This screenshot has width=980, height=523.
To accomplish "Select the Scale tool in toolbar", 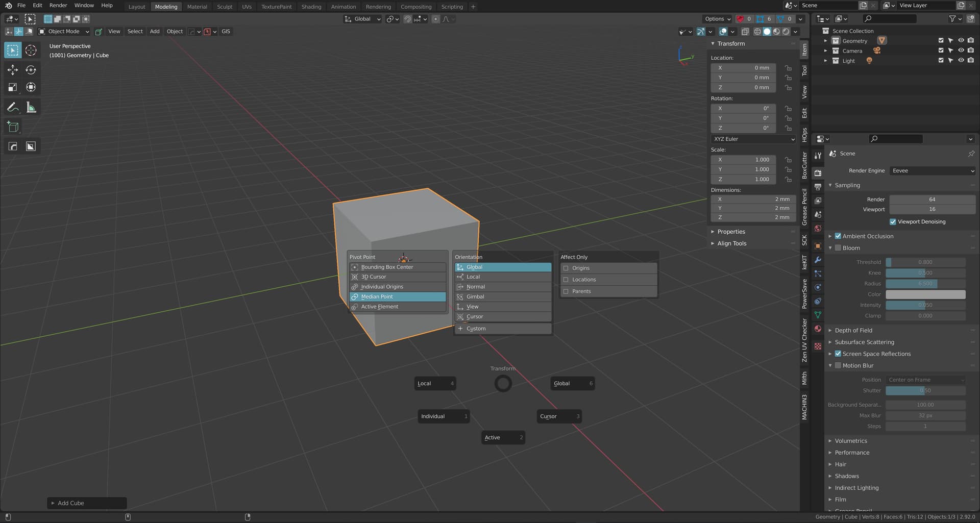I will click(x=13, y=87).
